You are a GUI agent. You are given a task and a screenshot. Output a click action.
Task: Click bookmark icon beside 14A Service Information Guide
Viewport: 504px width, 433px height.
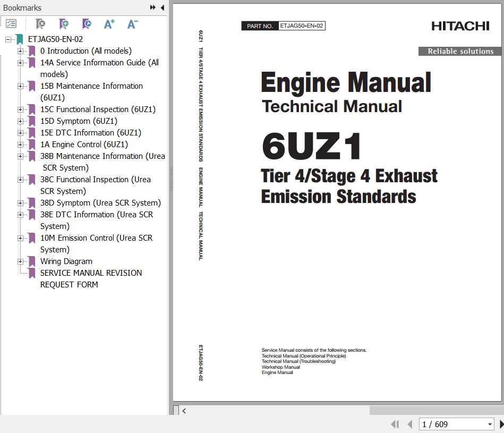pyautogui.click(x=32, y=63)
